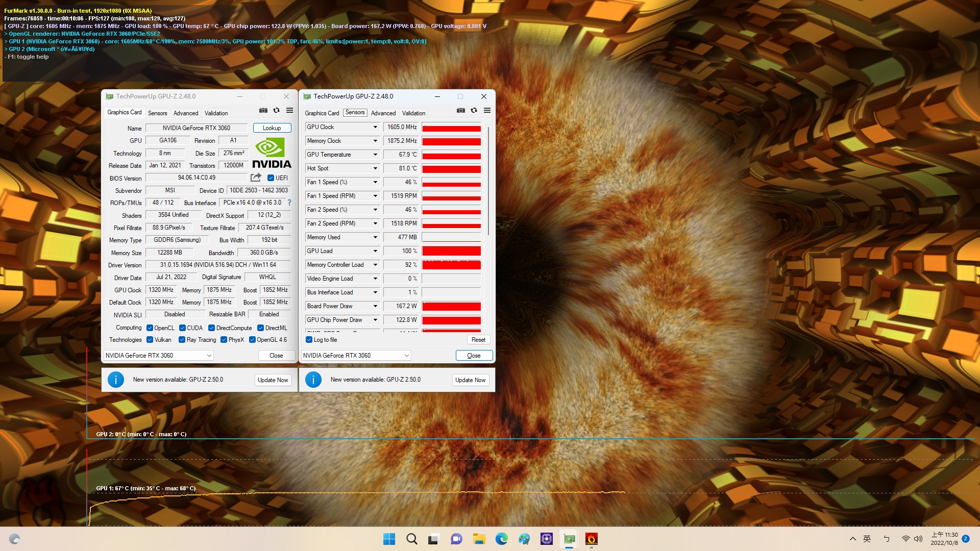Open hamburger menu in Sensors GPU-Z window

(x=487, y=110)
